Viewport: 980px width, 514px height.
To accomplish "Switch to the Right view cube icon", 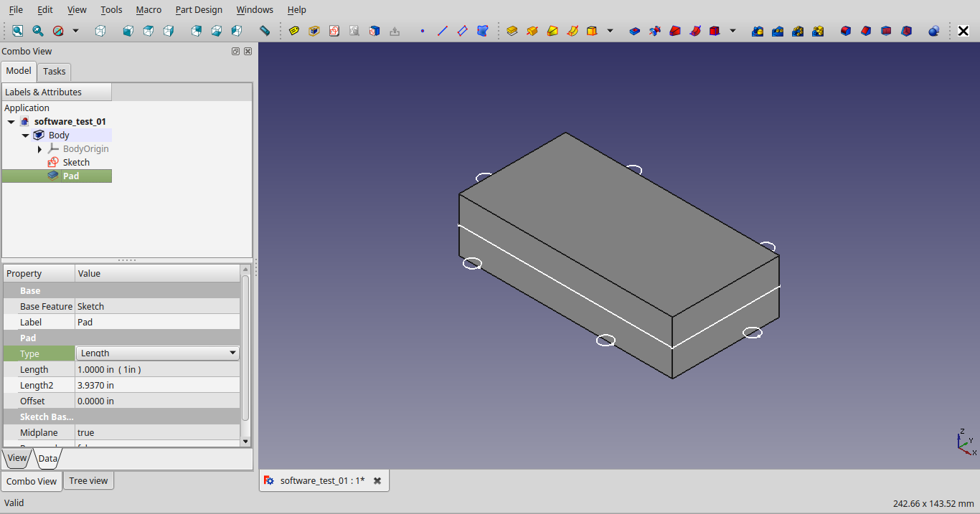I will point(169,31).
